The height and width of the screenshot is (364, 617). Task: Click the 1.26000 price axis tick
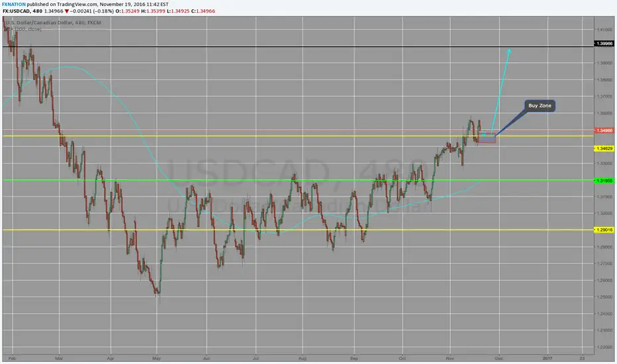point(604,280)
